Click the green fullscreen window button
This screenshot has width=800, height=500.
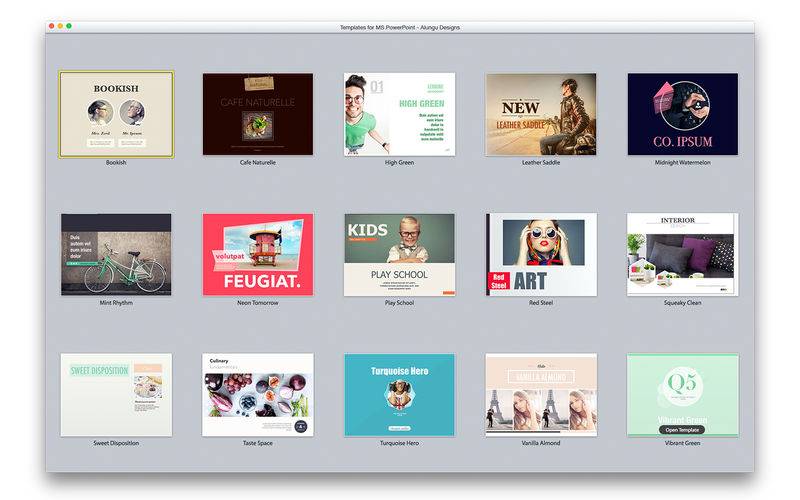click(x=69, y=25)
